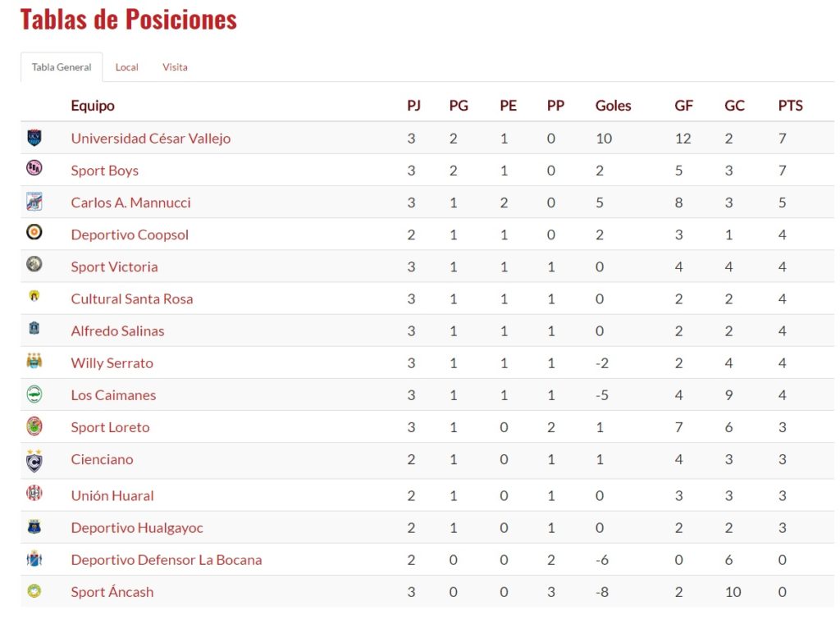Click the Deportivo Coopsol team crest
Screen dimensions: 840x624
pos(34,233)
